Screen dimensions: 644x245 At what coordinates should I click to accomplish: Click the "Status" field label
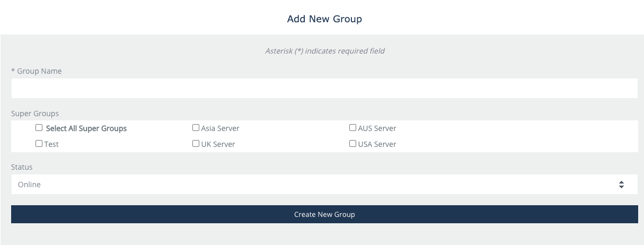pos(22,167)
